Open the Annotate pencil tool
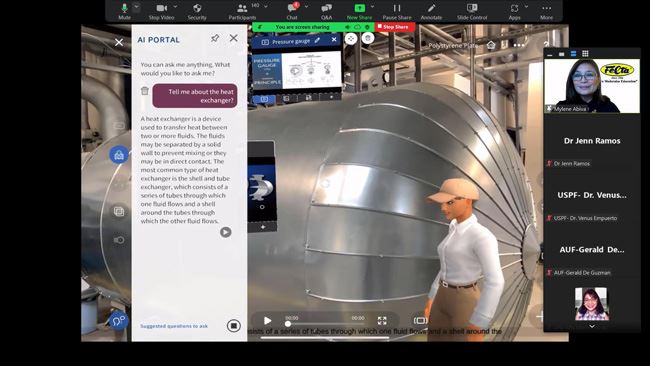This screenshot has height=366, width=650. tap(431, 11)
